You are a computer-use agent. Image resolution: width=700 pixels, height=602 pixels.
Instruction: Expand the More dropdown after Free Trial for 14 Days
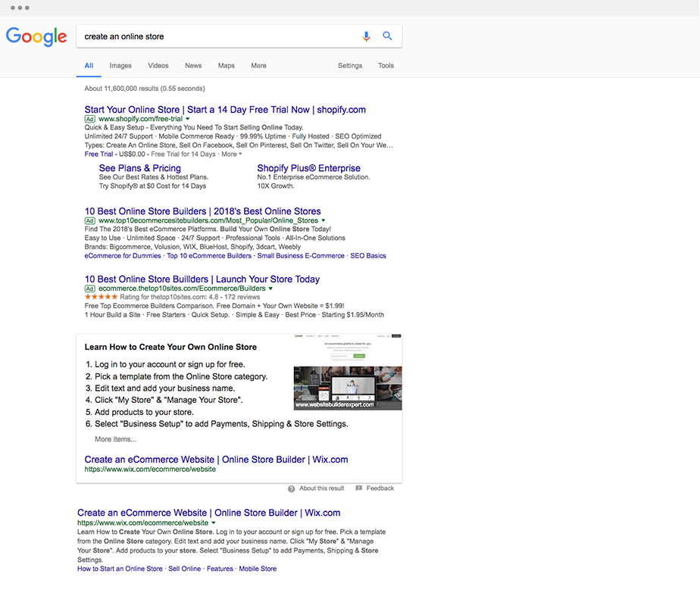[x=232, y=154]
